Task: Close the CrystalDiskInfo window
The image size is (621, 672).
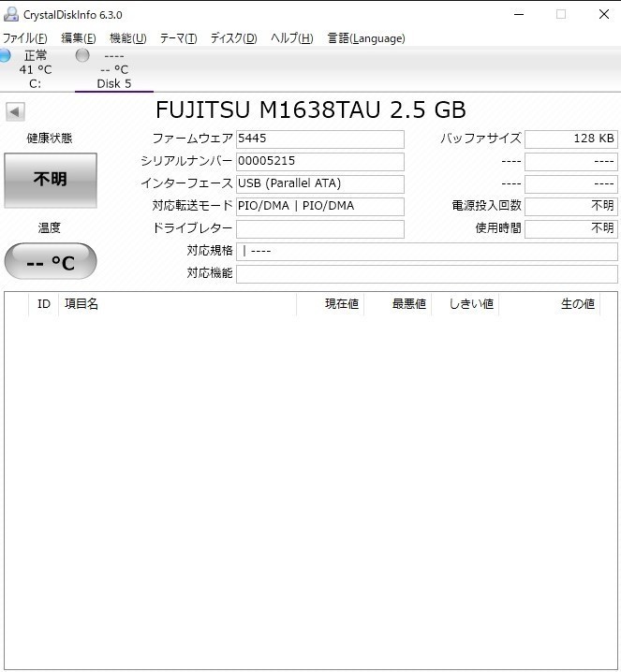Action: pos(604,14)
